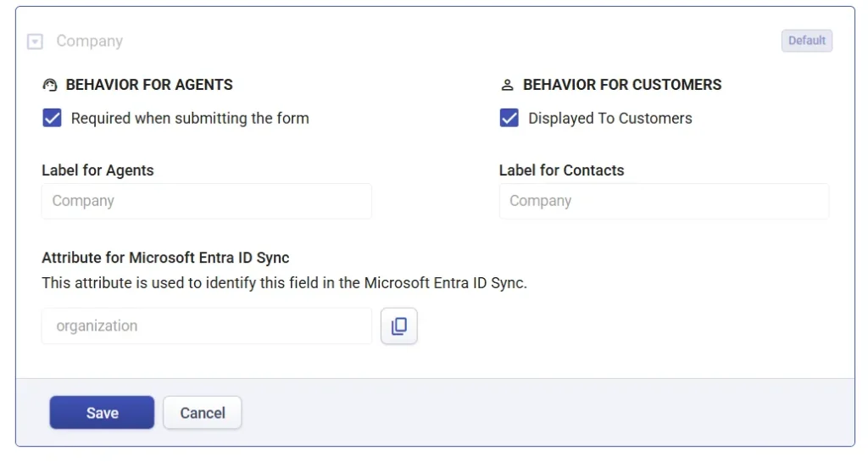Image resolution: width=868 pixels, height=462 pixels.
Task: Click the Attribute for Microsoft Entra ID Sync heading
Action: click(x=165, y=258)
